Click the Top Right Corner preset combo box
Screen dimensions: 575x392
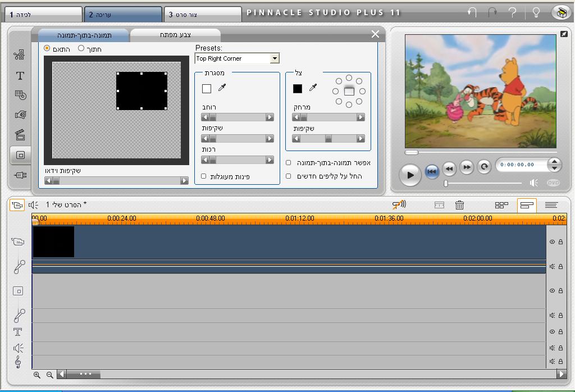[237, 58]
